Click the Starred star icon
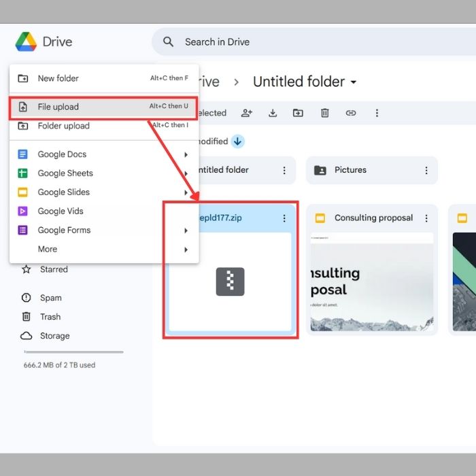 pos(26,269)
